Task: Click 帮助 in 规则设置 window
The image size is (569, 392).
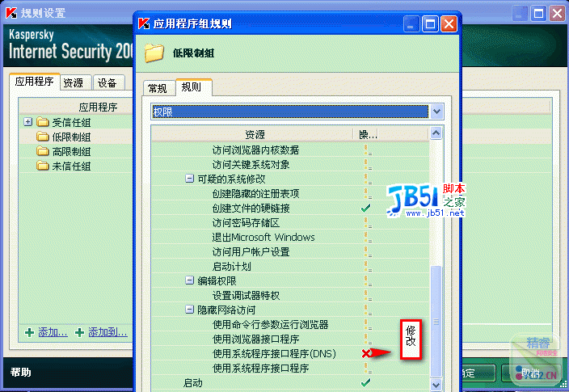Action: pos(20,373)
